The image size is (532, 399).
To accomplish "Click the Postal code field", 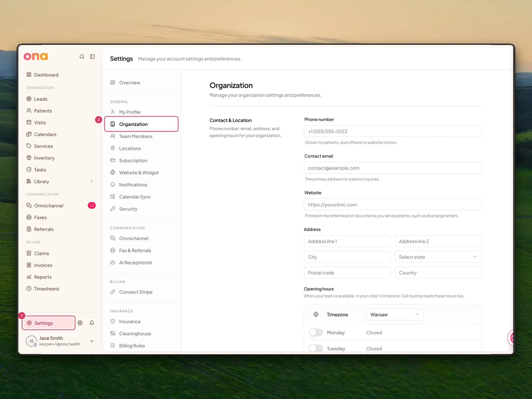I will point(347,273).
